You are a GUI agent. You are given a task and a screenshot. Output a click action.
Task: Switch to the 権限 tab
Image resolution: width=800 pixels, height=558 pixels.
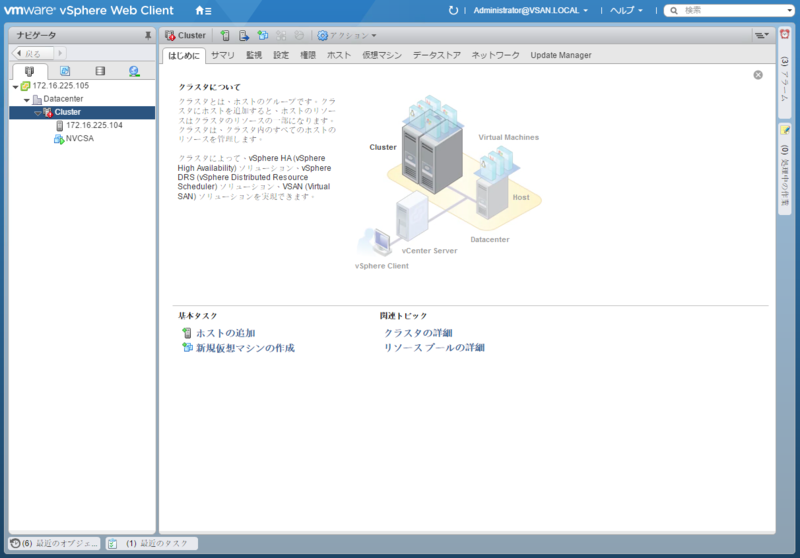pyautogui.click(x=308, y=55)
